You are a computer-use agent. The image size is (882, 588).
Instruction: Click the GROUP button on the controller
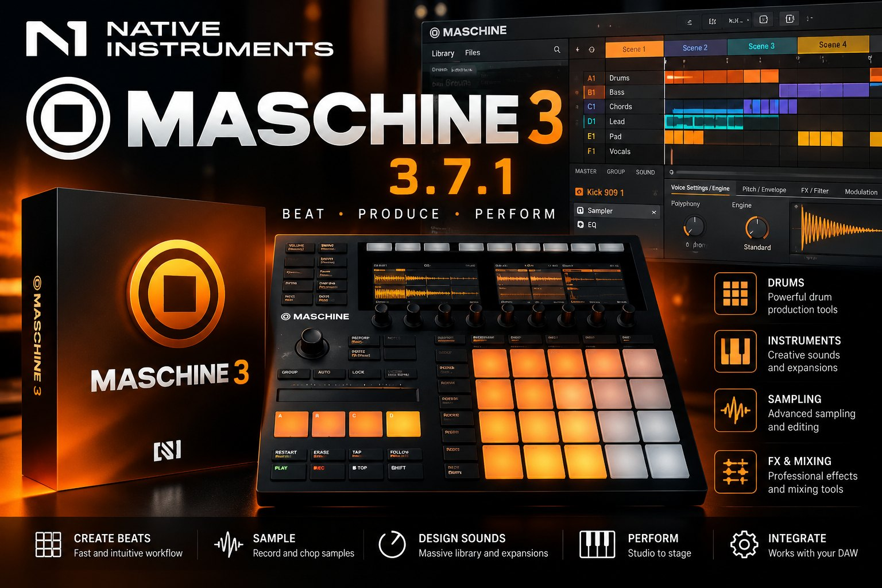coord(294,374)
